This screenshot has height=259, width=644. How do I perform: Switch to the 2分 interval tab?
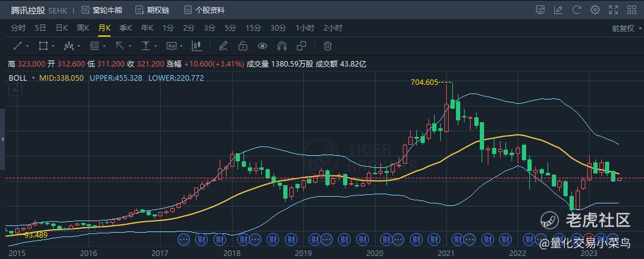[189, 28]
